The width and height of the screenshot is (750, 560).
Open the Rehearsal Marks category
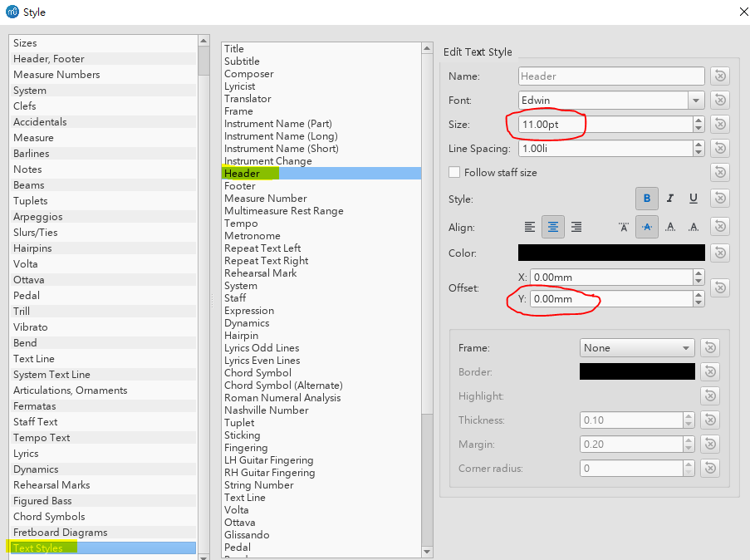tap(103, 485)
